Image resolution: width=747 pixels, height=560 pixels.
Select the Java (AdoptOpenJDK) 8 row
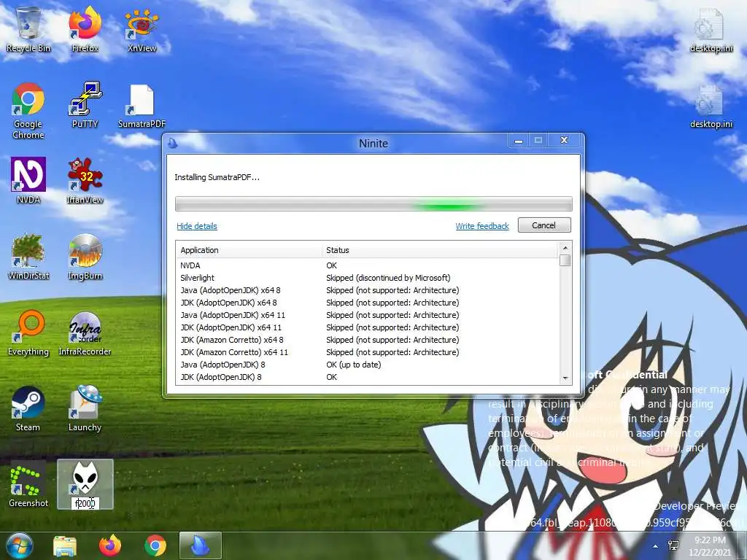point(367,365)
